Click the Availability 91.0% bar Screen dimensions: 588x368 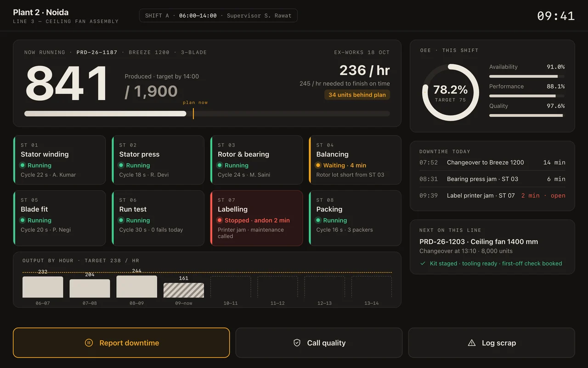(527, 76)
